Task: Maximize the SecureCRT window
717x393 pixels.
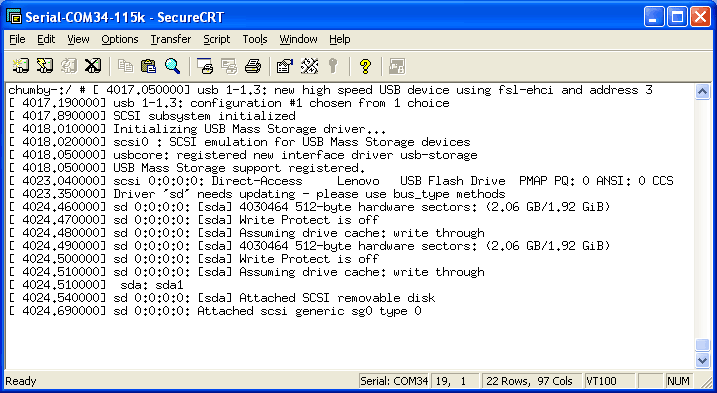Action: tap(677, 17)
